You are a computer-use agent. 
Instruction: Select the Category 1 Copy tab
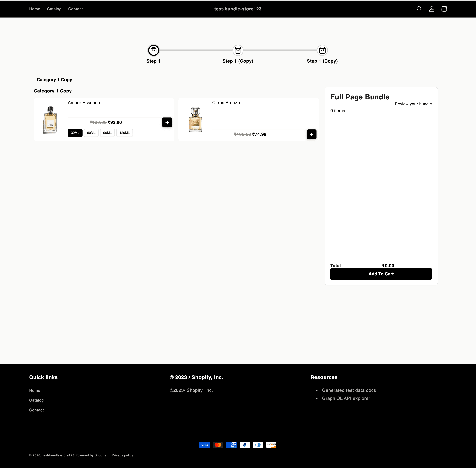(x=54, y=80)
